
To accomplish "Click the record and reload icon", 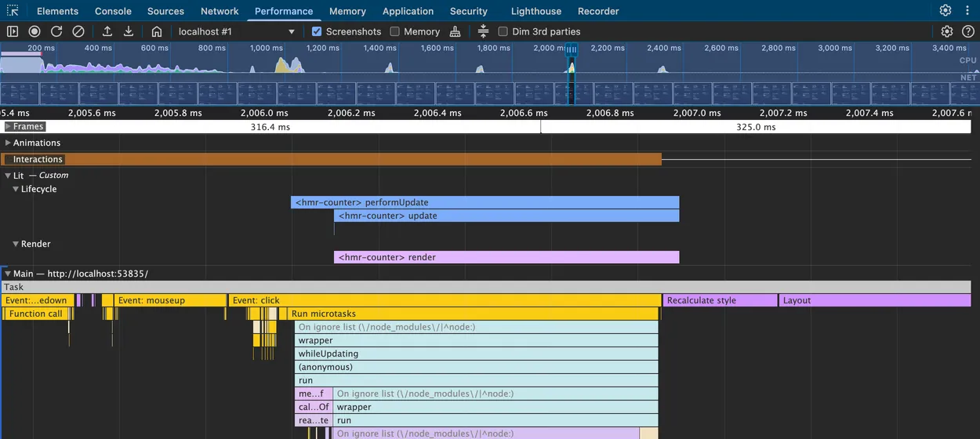I will 56,31.
